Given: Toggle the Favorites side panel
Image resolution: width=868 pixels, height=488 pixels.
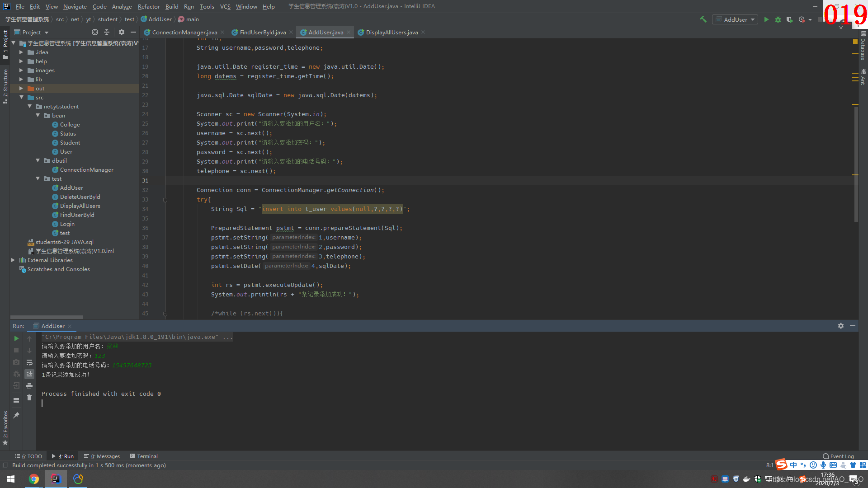Looking at the screenshot, I should 5,428.
